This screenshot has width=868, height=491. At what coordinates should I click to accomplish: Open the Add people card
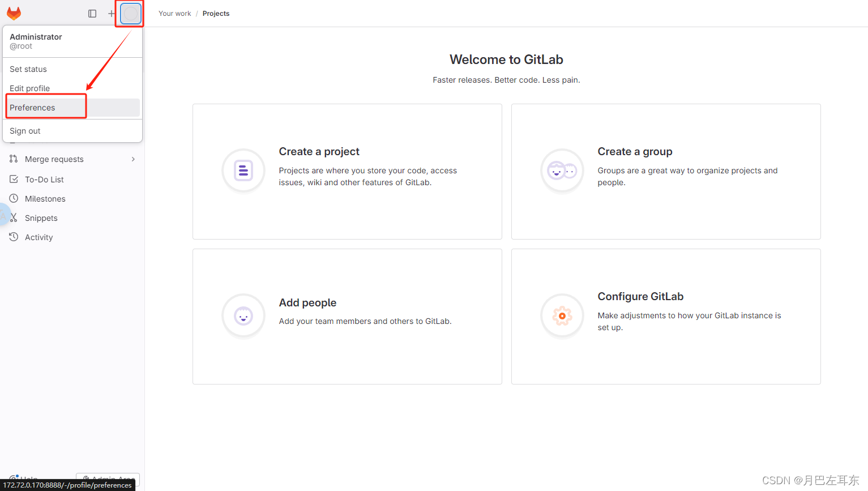[x=347, y=316]
